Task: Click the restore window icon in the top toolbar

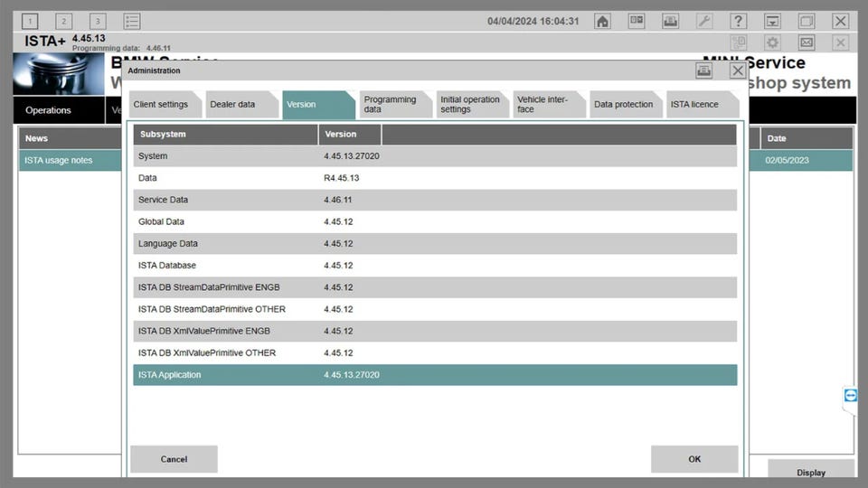Action: (x=806, y=22)
